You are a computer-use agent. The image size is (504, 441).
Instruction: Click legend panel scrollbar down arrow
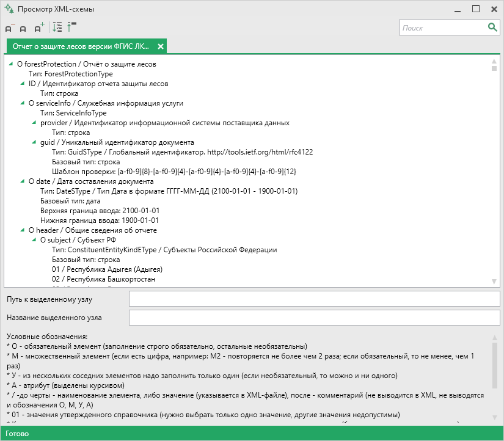[x=494, y=418]
